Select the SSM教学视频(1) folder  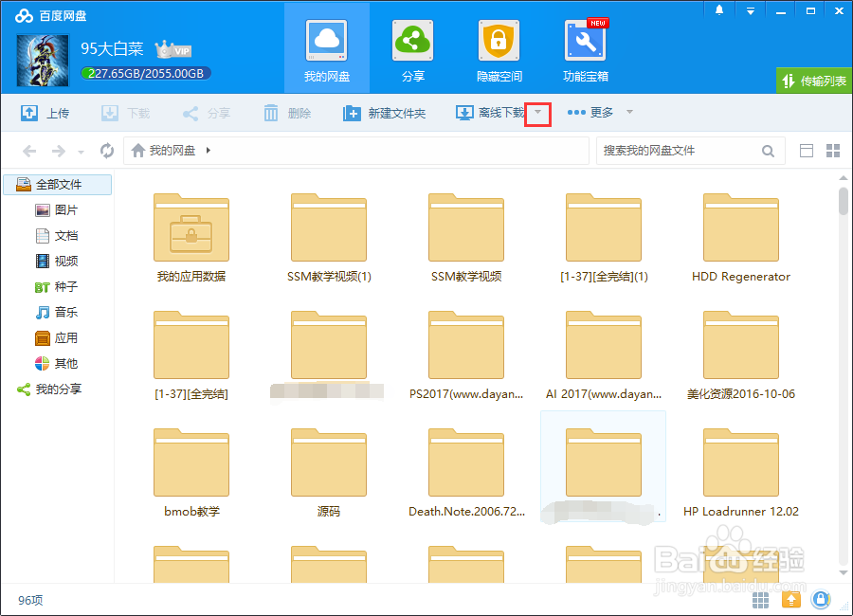[329, 238]
